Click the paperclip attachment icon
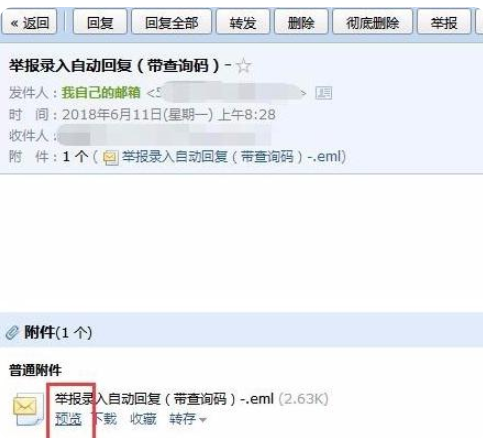483x438 pixels. tap(12, 332)
